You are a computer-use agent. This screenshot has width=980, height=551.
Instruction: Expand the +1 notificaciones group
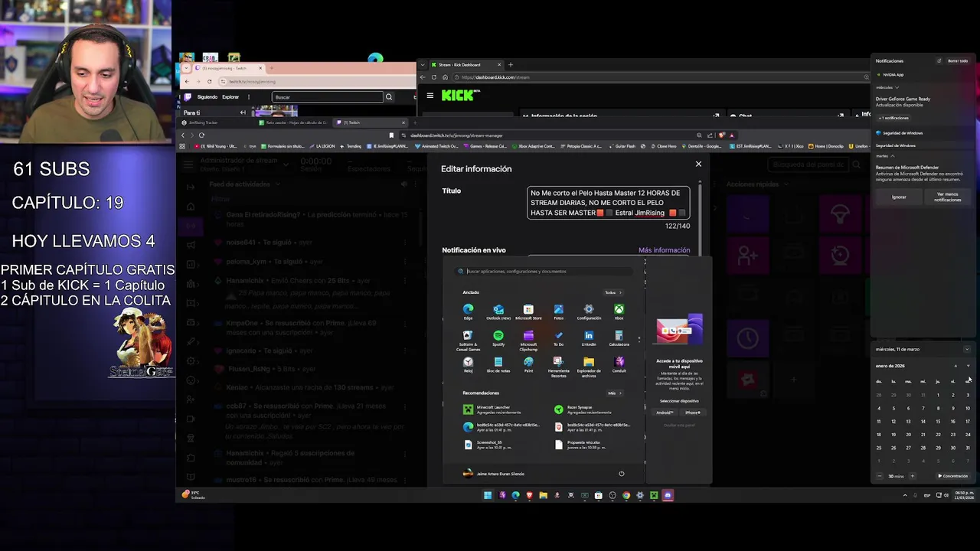(893, 118)
